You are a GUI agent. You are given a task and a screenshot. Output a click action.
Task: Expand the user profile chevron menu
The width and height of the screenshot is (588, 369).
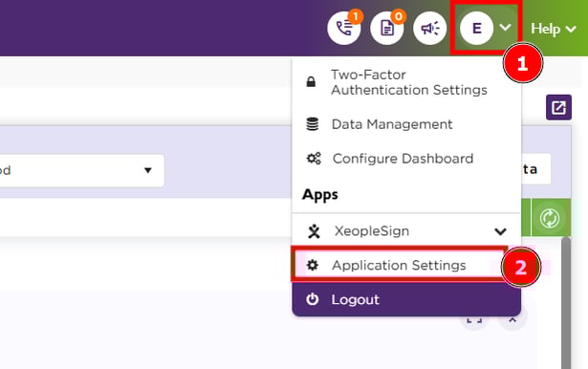pyautogui.click(x=506, y=28)
